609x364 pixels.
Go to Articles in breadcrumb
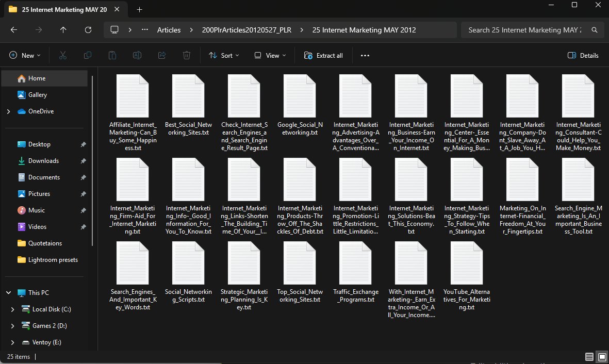[169, 30]
